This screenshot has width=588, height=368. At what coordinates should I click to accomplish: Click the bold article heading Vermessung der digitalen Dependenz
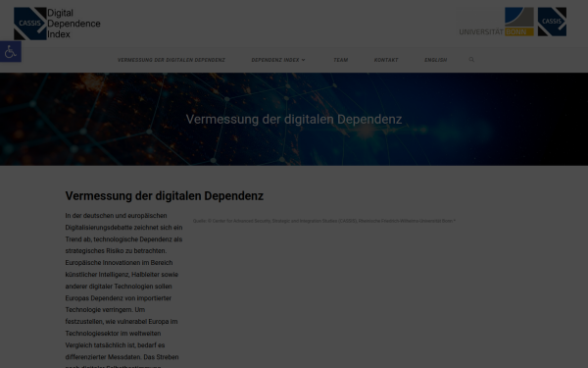165,196
